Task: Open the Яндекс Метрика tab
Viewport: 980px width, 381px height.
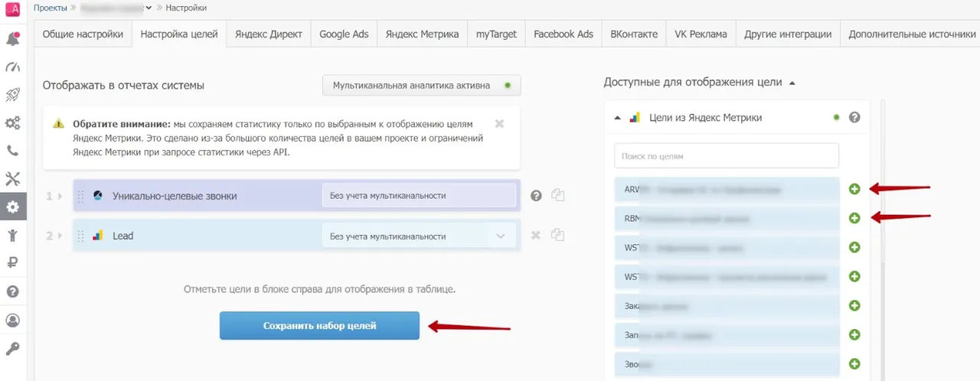Action: pyautogui.click(x=422, y=34)
